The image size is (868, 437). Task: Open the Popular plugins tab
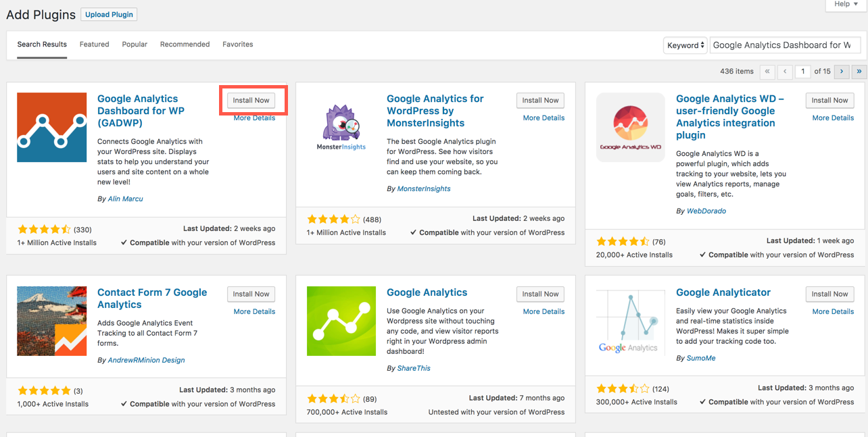click(135, 45)
